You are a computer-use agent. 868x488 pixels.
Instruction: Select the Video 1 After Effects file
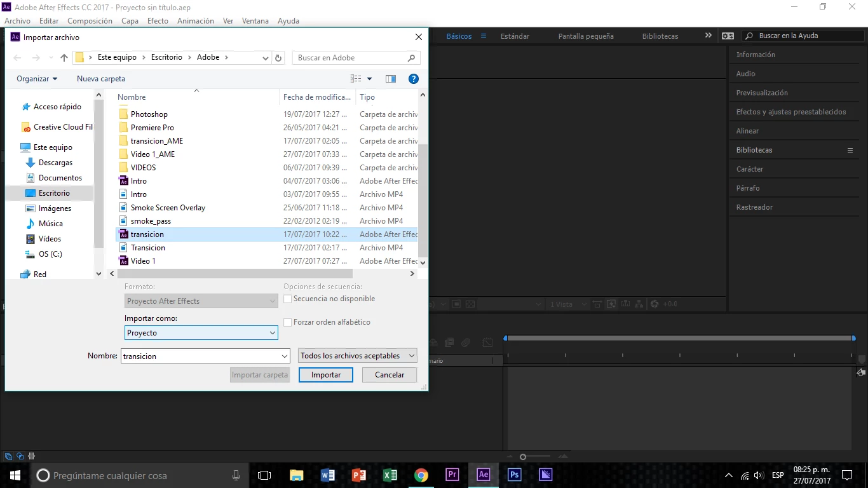click(143, 261)
